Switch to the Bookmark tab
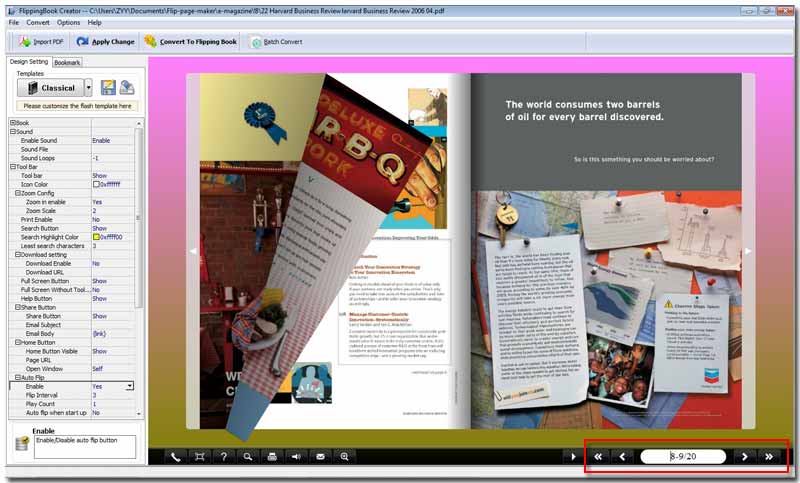Screen dimensions: 800x483 (x=67, y=62)
